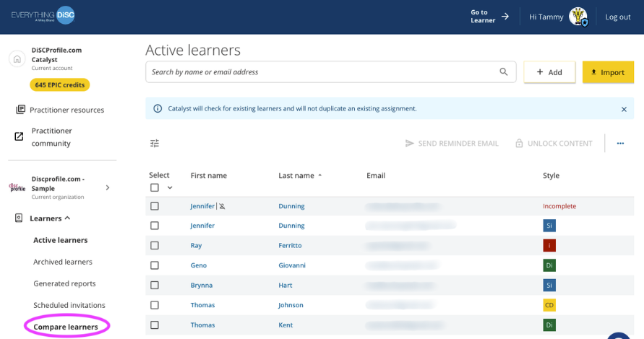Image resolution: width=644 pixels, height=339 pixels.
Task: Click the yellow Import button
Action: pyautogui.click(x=608, y=72)
